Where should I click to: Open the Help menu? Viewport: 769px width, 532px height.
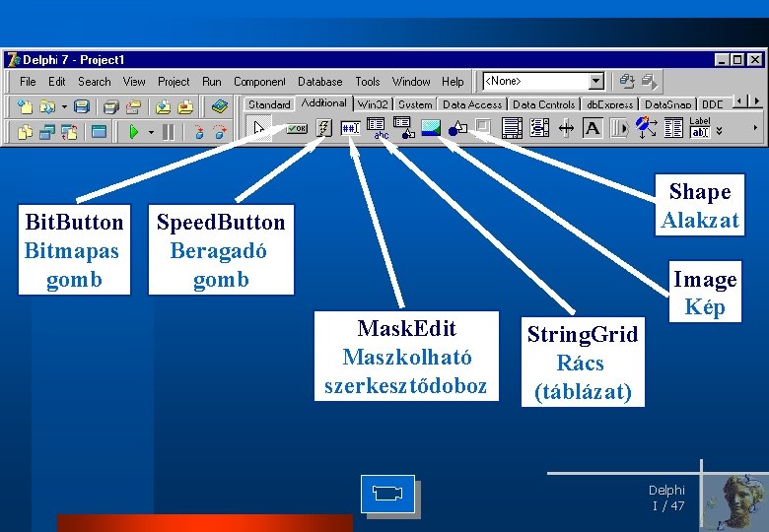tap(453, 82)
